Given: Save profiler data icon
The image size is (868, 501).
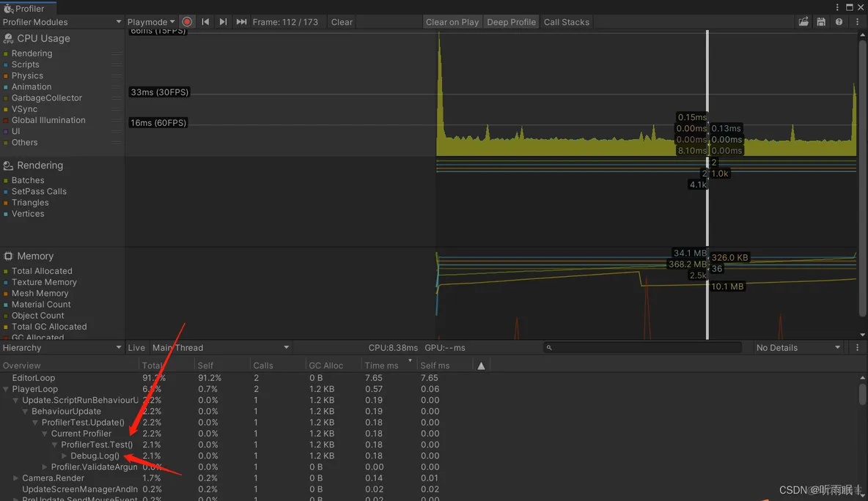Looking at the screenshot, I should pyautogui.click(x=821, y=22).
